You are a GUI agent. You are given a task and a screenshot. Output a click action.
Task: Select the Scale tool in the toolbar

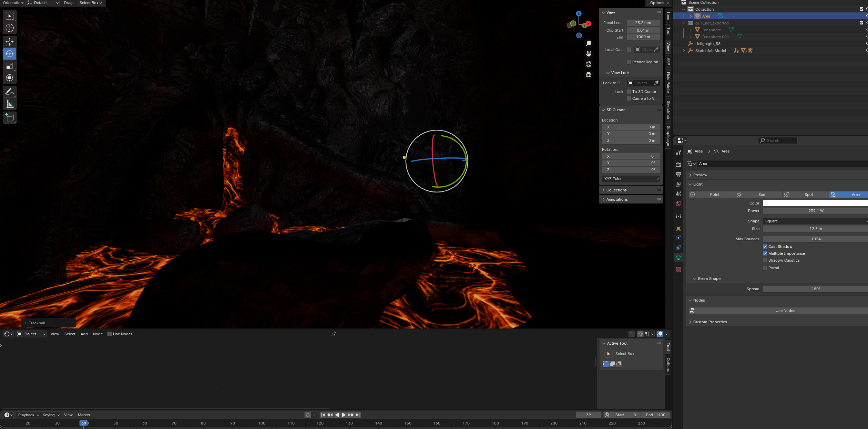[x=10, y=66]
